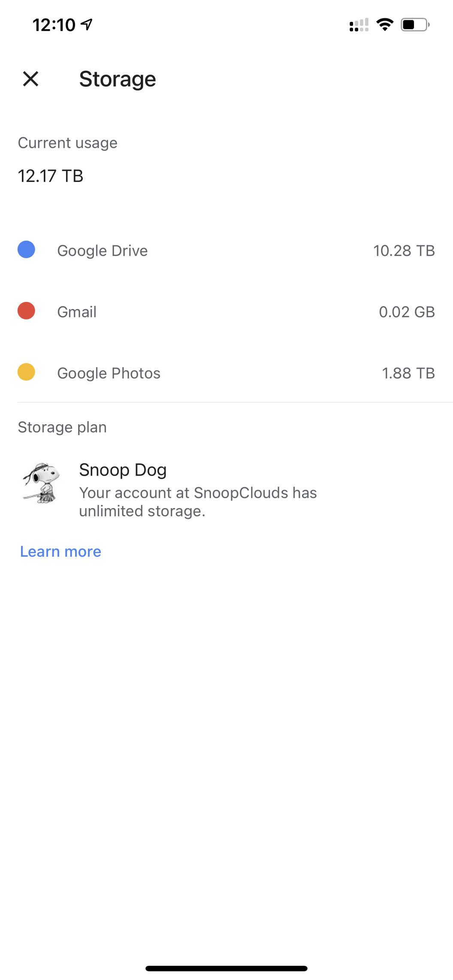The height and width of the screenshot is (980, 453).
Task: Tap the 12.17 TB current usage total
Action: [x=51, y=176]
